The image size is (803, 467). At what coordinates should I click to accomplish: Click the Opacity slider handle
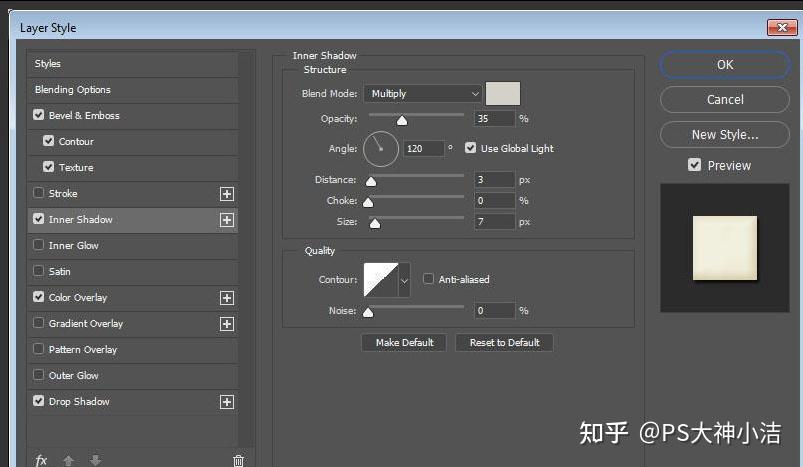click(402, 120)
